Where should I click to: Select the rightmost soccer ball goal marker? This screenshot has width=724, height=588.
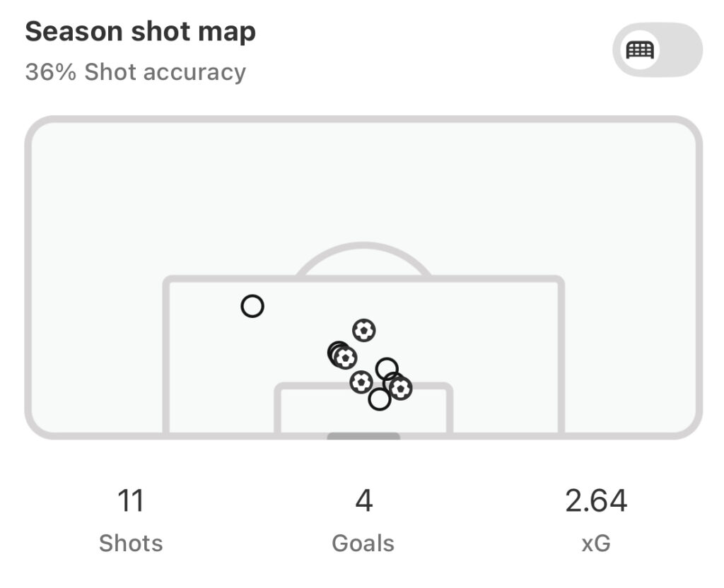coord(401,388)
